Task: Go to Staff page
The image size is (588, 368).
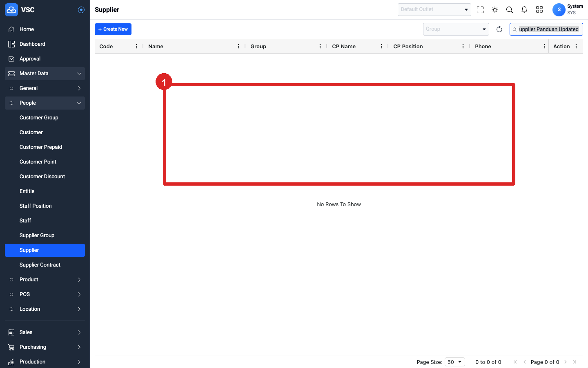Action: 45,221
